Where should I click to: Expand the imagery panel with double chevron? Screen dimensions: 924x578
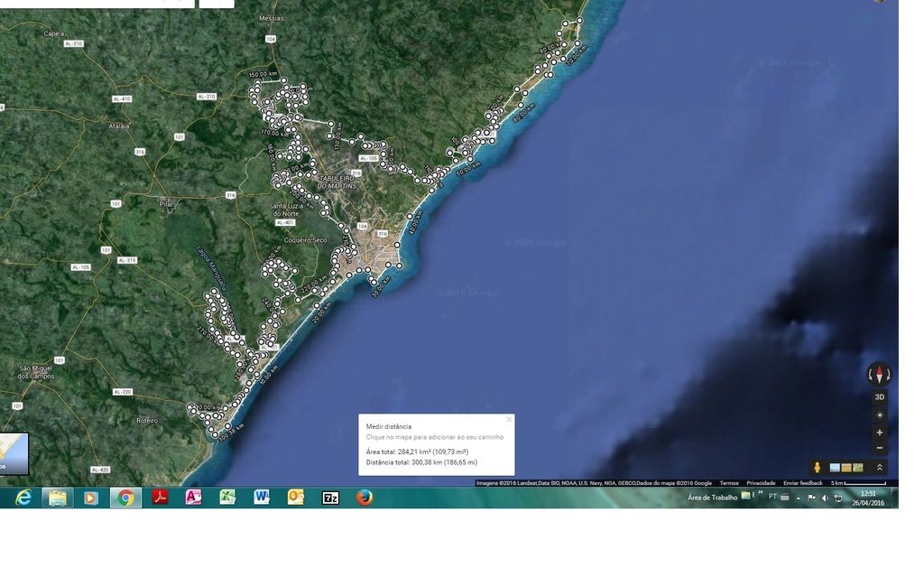(879, 467)
